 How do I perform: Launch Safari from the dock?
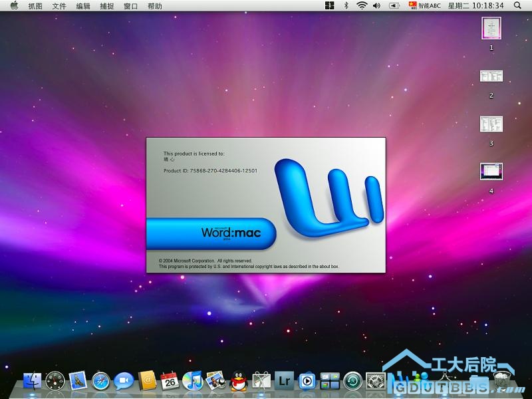100,380
